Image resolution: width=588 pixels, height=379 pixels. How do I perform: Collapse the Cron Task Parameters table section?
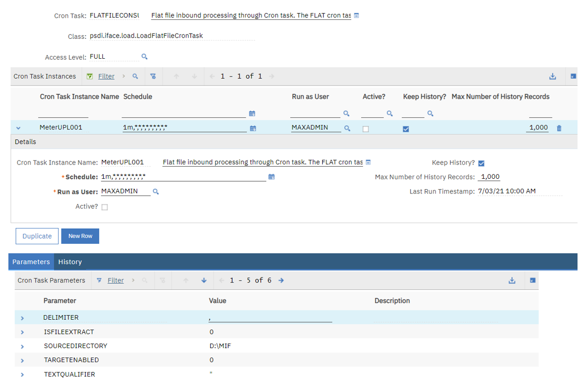click(532, 280)
